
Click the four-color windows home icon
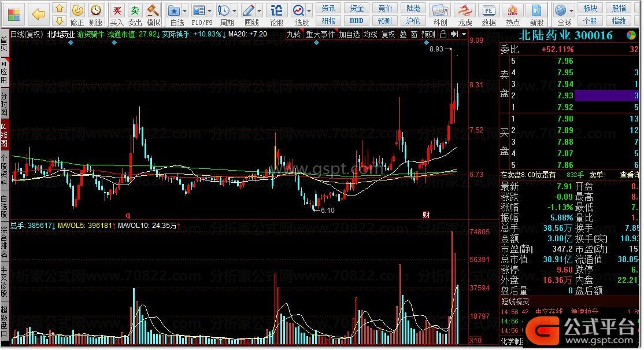[14, 14]
